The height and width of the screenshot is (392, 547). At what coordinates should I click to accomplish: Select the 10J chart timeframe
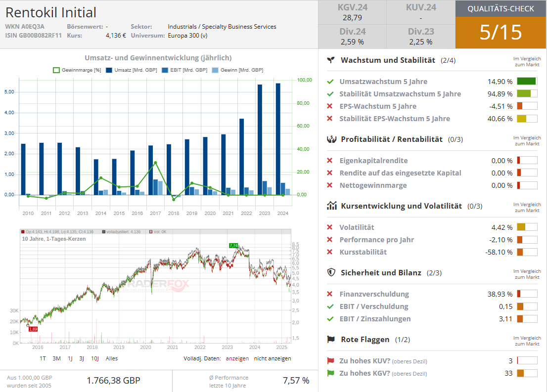point(95,358)
